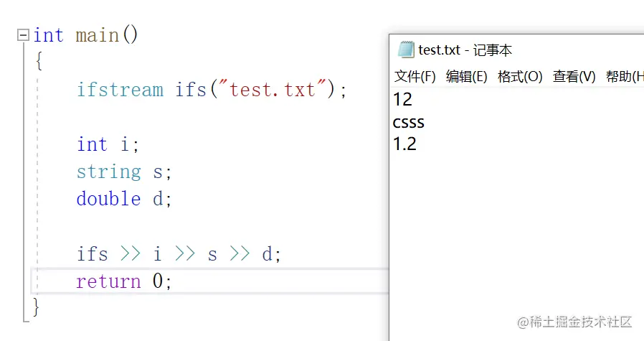Click the Notepad icon in the title bar
Viewport: 644px width, 341px height.
pos(405,50)
